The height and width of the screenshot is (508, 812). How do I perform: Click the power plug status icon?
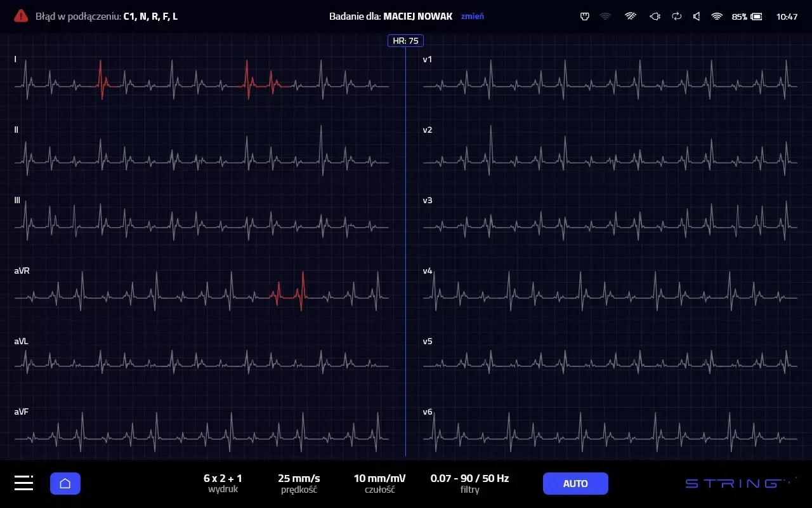(x=656, y=17)
